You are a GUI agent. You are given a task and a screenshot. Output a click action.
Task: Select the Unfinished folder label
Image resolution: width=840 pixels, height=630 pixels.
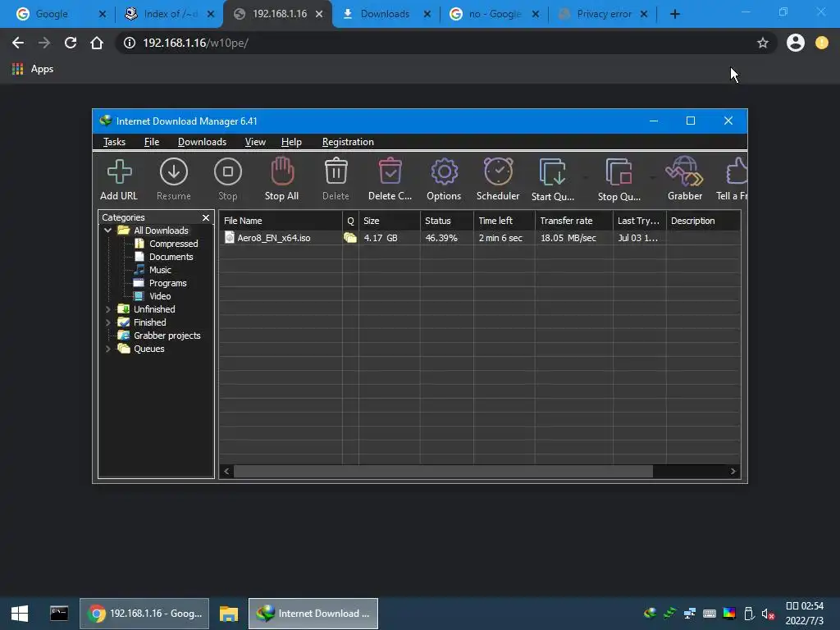(x=154, y=309)
